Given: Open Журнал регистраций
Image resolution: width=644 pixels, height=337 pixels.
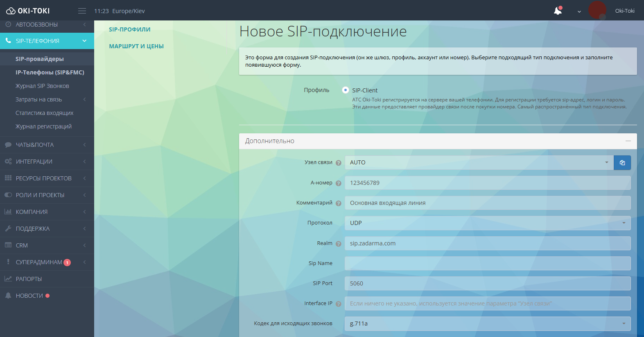Looking at the screenshot, I should [x=43, y=126].
